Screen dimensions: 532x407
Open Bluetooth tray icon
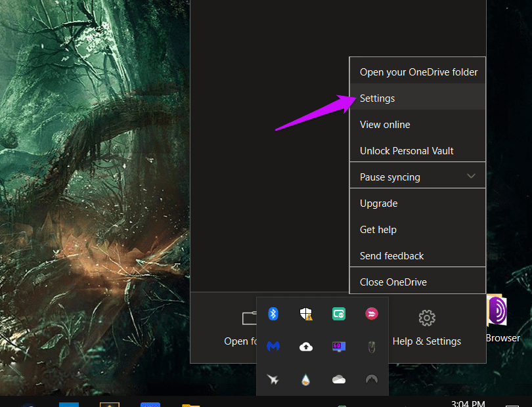273,314
